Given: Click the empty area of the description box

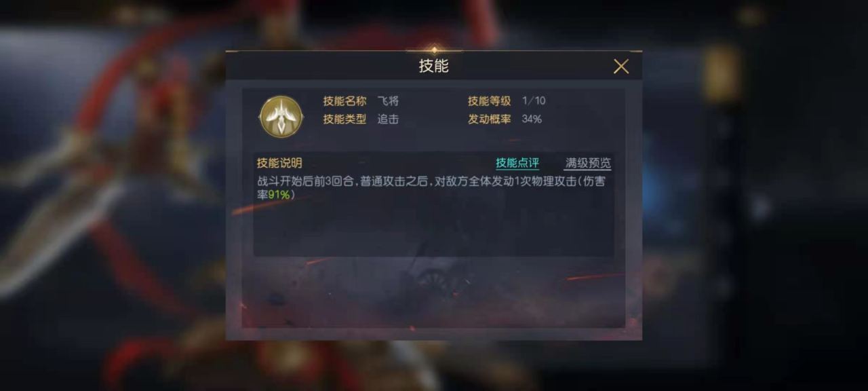Looking at the screenshot, I should point(434,229).
